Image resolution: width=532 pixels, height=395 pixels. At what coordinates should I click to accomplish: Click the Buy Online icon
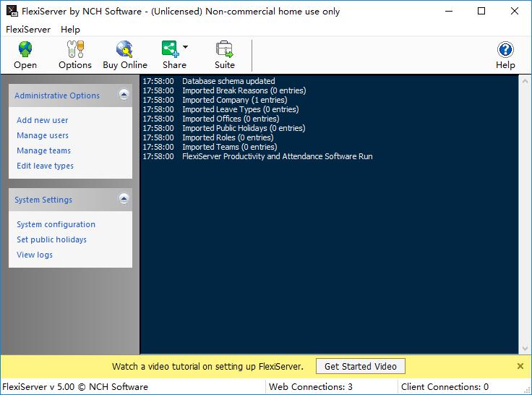[x=124, y=50]
